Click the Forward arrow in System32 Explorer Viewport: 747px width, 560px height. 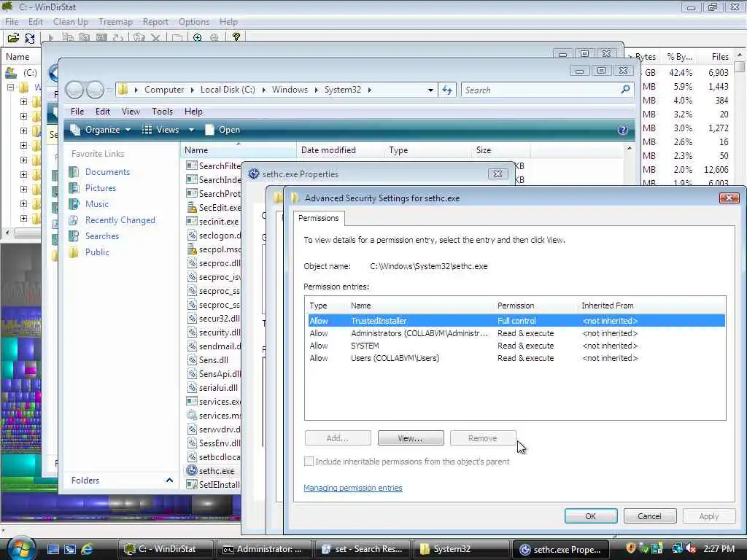(x=95, y=90)
